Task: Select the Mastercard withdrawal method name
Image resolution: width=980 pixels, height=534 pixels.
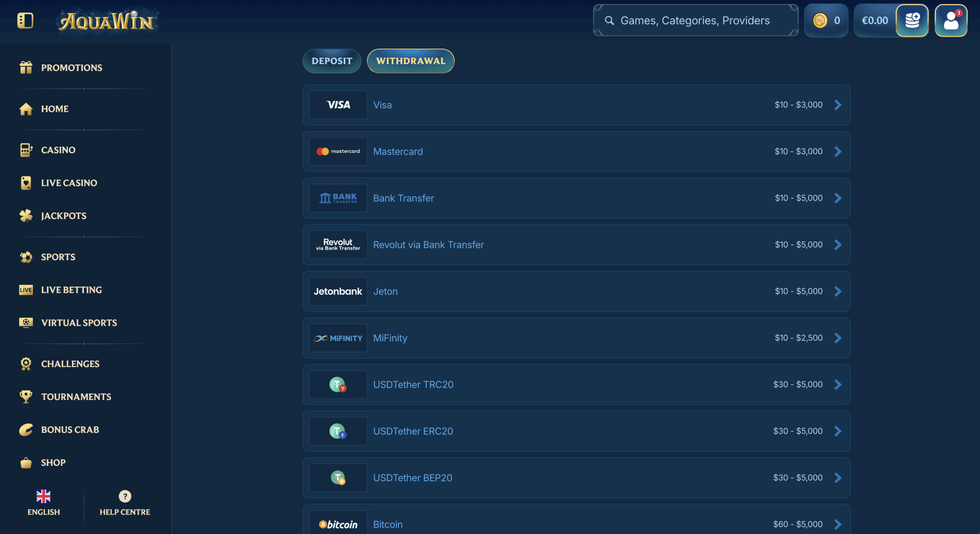Action: point(398,152)
